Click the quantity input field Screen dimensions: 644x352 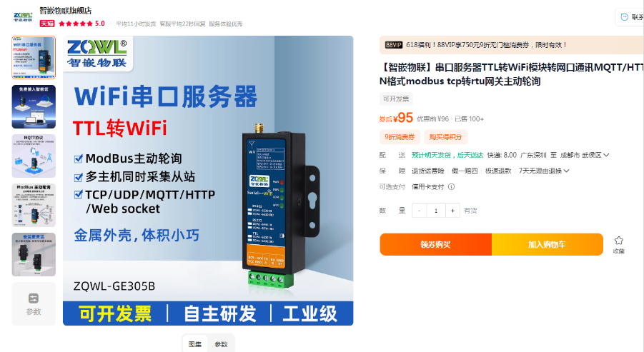pos(436,211)
